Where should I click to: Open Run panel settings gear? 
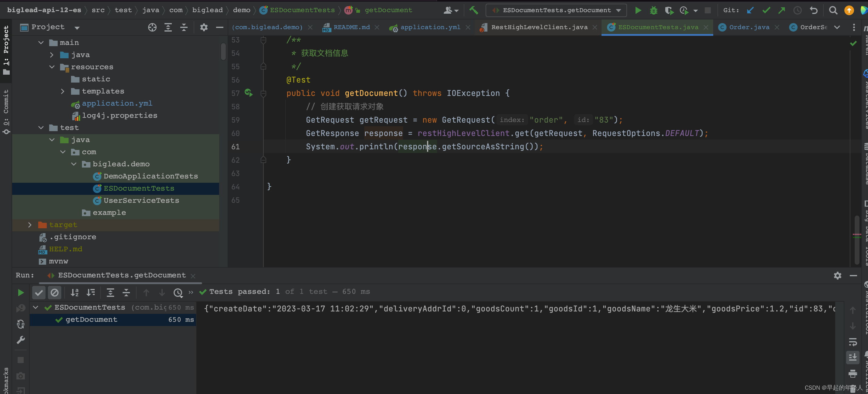pos(837,275)
